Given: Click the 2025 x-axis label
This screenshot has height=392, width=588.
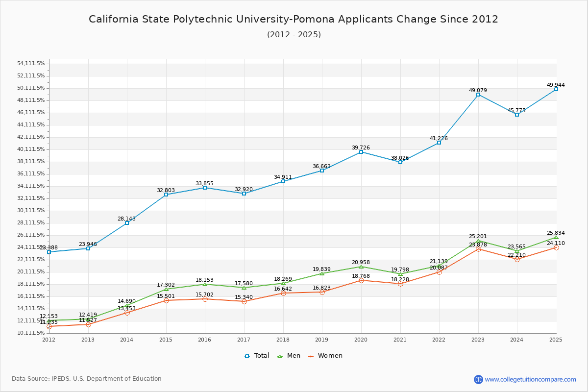Looking at the screenshot, I should pyautogui.click(x=556, y=339).
